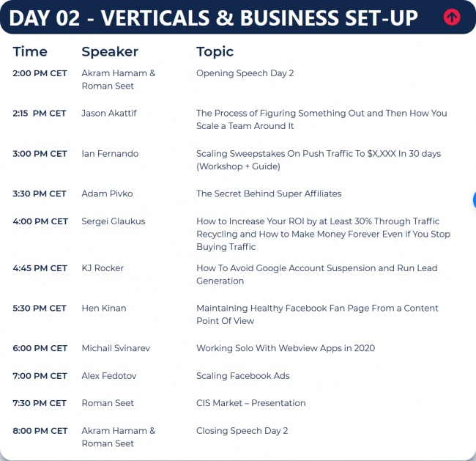Screen dimensions: 476x461
Task: Open CIS Market – Presentation topic
Action: [x=250, y=403]
